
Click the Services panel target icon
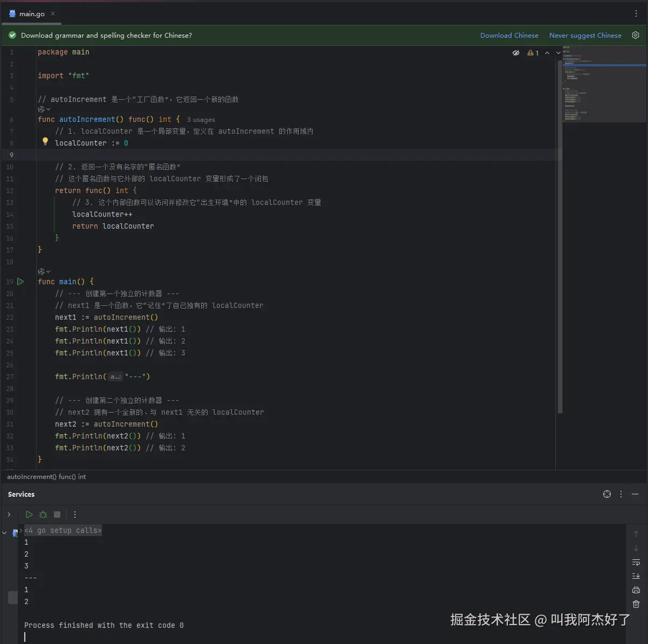pyautogui.click(x=607, y=494)
